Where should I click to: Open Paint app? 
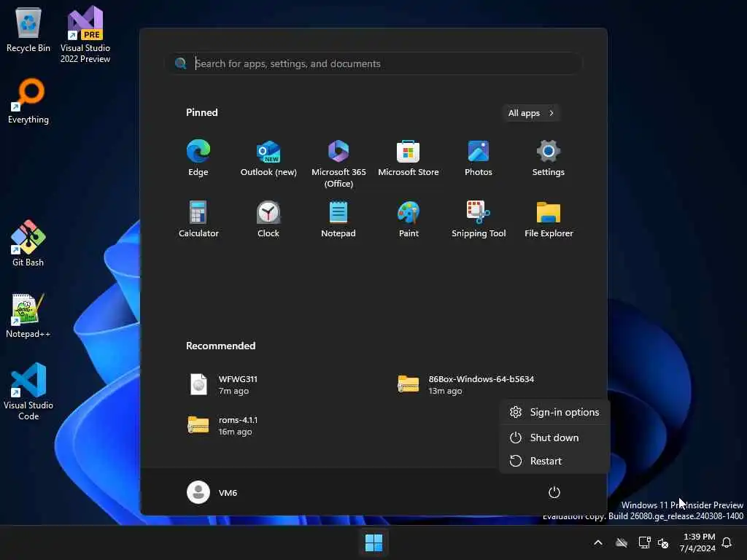tap(409, 219)
